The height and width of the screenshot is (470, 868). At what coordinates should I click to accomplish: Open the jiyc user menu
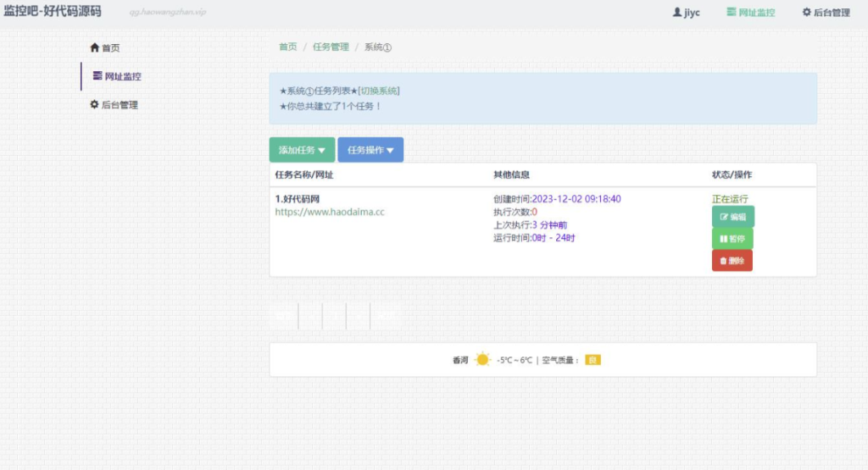coord(687,12)
